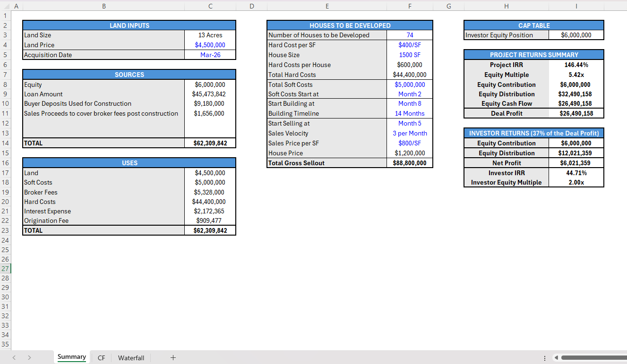Click the Equity Multiple value 5.42x

pyautogui.click(x=576, y=75)
